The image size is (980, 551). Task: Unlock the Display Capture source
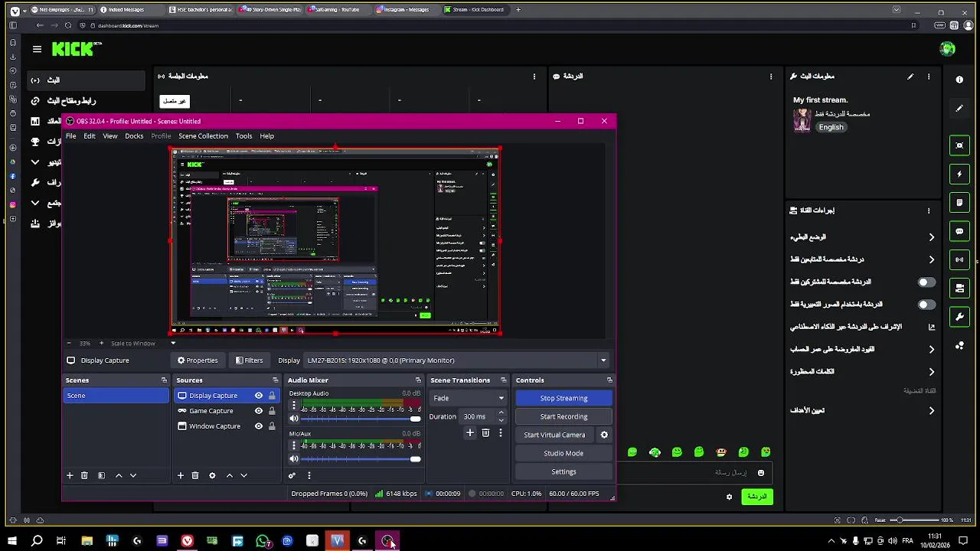(x=272, y=396)
